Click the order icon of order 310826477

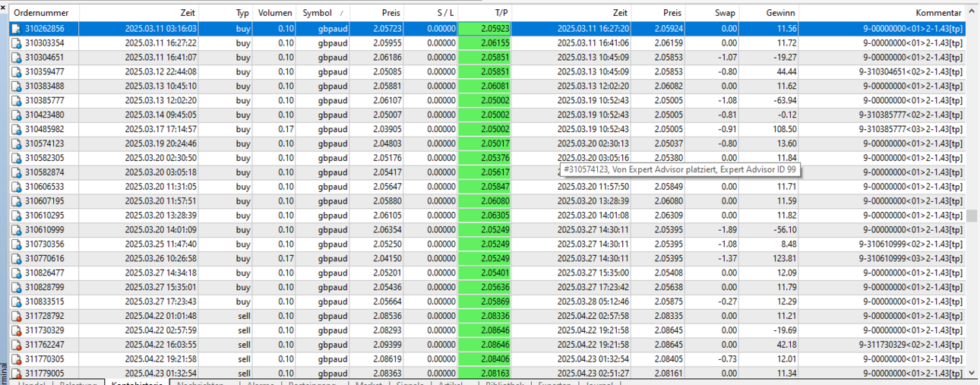pyautogui.click(x=16, y=273)
